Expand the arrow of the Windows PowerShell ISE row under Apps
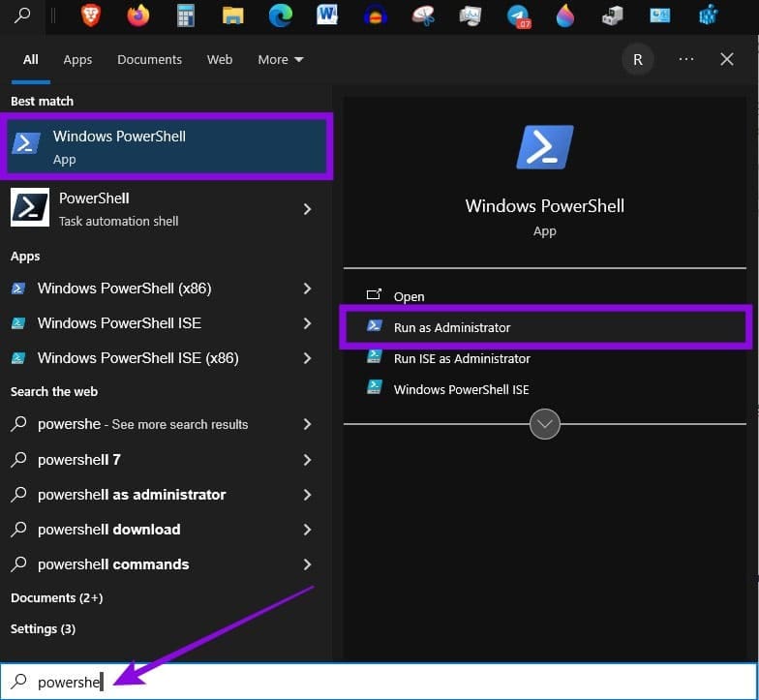The height and width of the screenshot is (700, 759). coord(307,323)
